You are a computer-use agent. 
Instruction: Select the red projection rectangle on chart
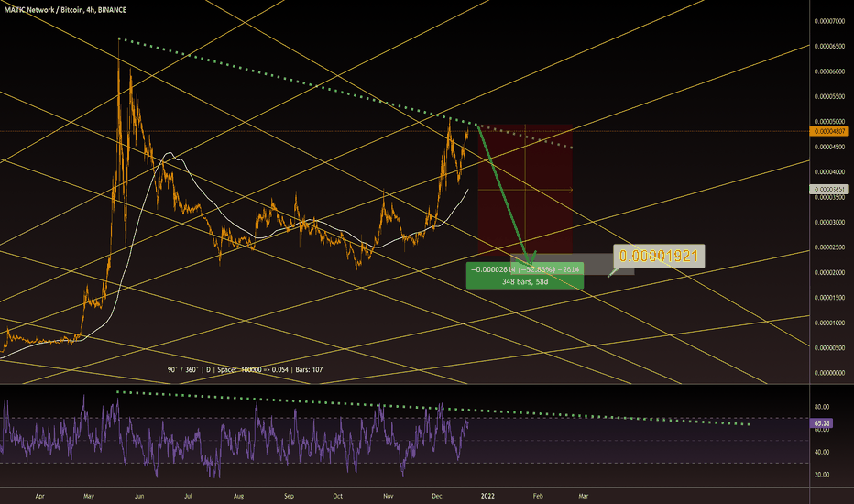(525, 189)
